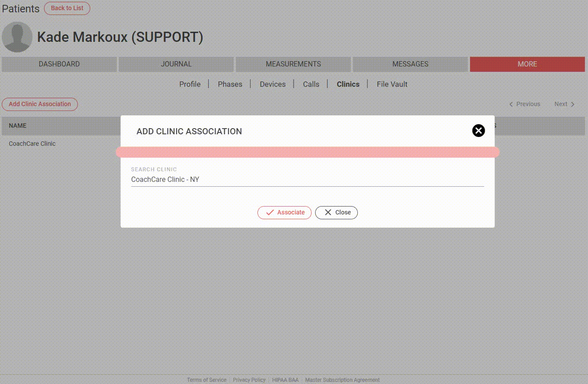This screenshot has height=384, width=588.
Task: Click the Patients heading
Action: (x=21, y=8)
